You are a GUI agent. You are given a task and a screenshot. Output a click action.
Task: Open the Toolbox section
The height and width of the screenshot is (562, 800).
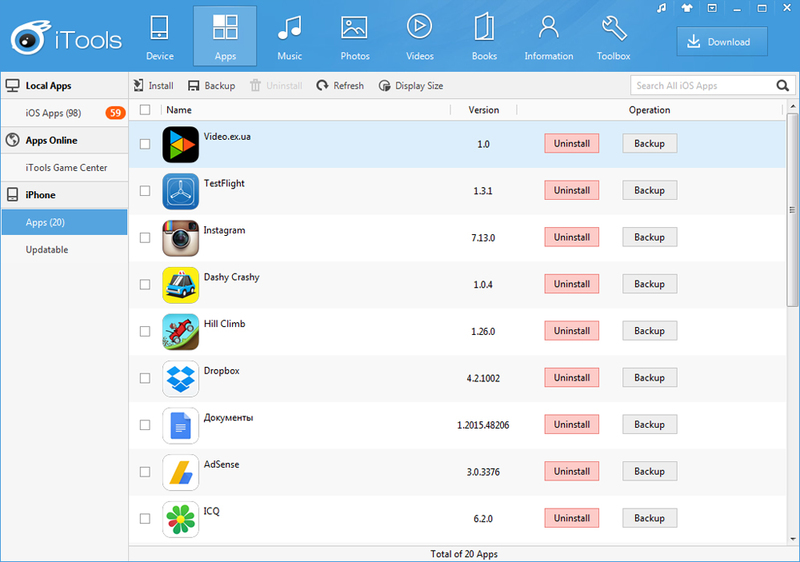point(613,37)
